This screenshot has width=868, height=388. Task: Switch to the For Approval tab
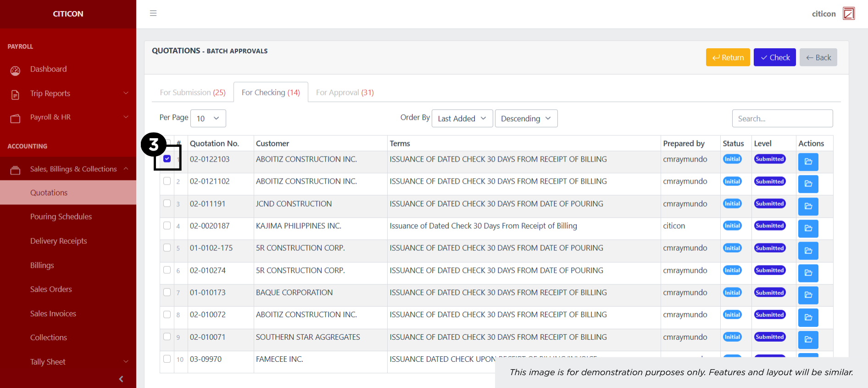click(x=345, y=92)
